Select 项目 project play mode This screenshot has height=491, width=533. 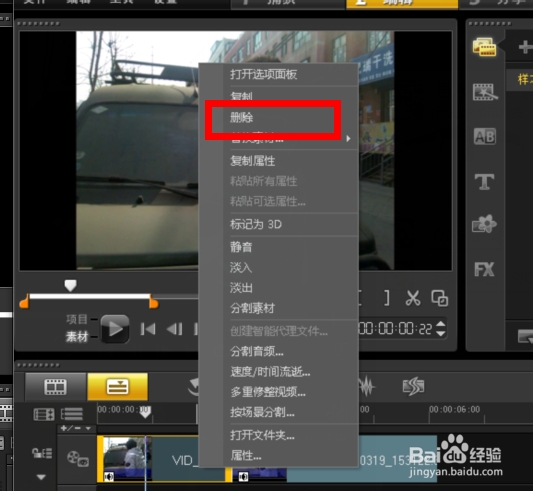77,319
